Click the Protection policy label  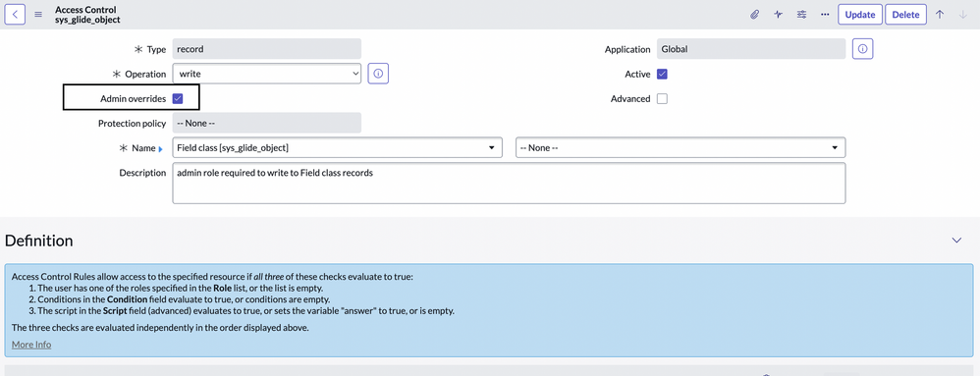click(x=132, y=123)
